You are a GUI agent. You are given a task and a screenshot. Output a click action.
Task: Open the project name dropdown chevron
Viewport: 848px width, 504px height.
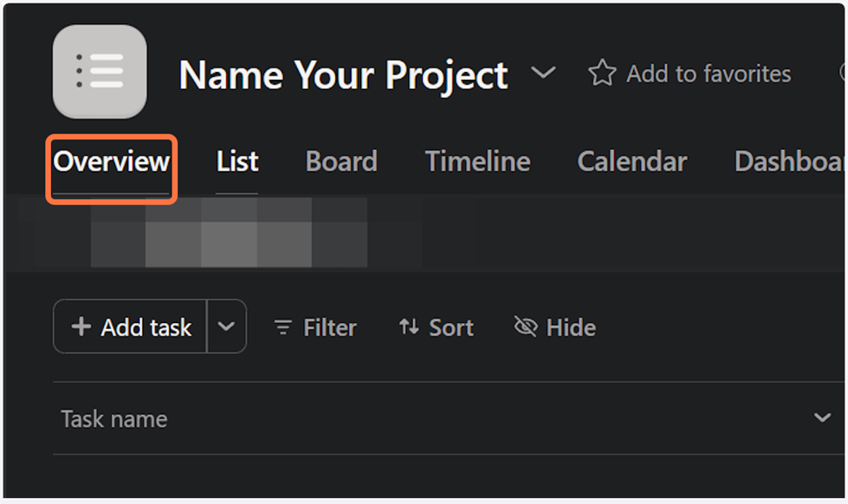543,73
